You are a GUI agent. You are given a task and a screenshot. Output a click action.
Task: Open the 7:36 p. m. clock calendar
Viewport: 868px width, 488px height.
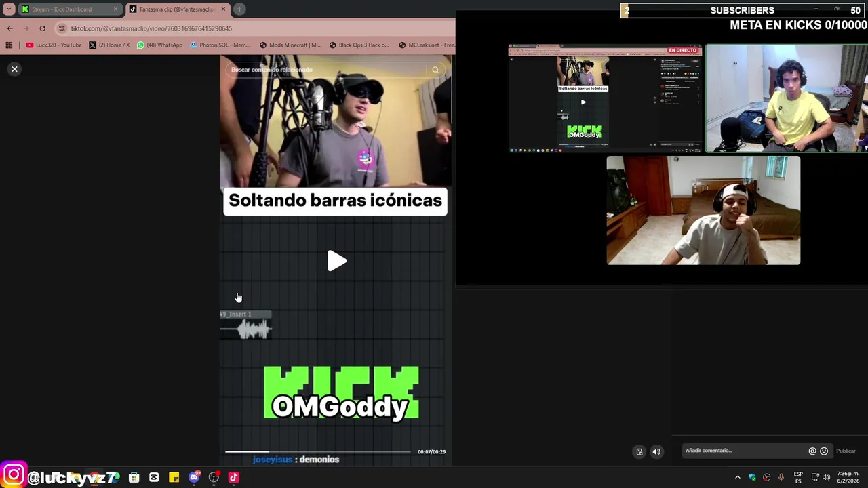(848, 477)
